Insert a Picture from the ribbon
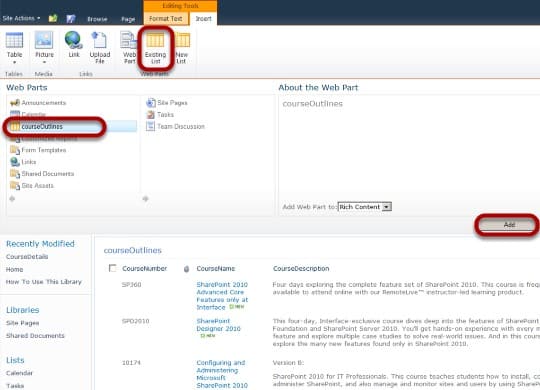The image size is (540, 390). [x=44, y=48]
